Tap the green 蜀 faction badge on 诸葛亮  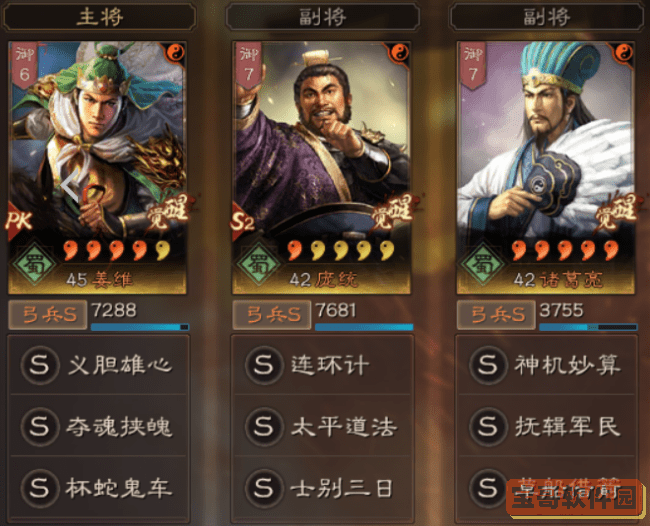(x=483, y=263)
